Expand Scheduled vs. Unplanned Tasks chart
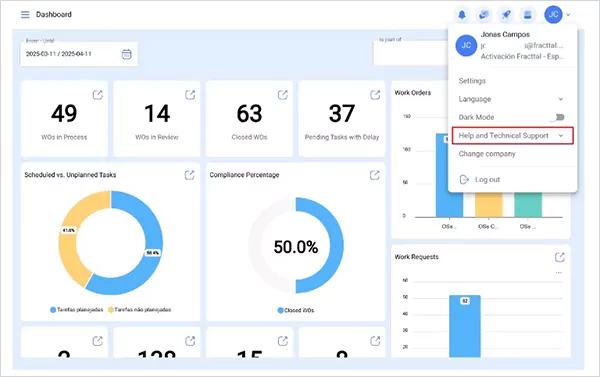 pos(189,175)
